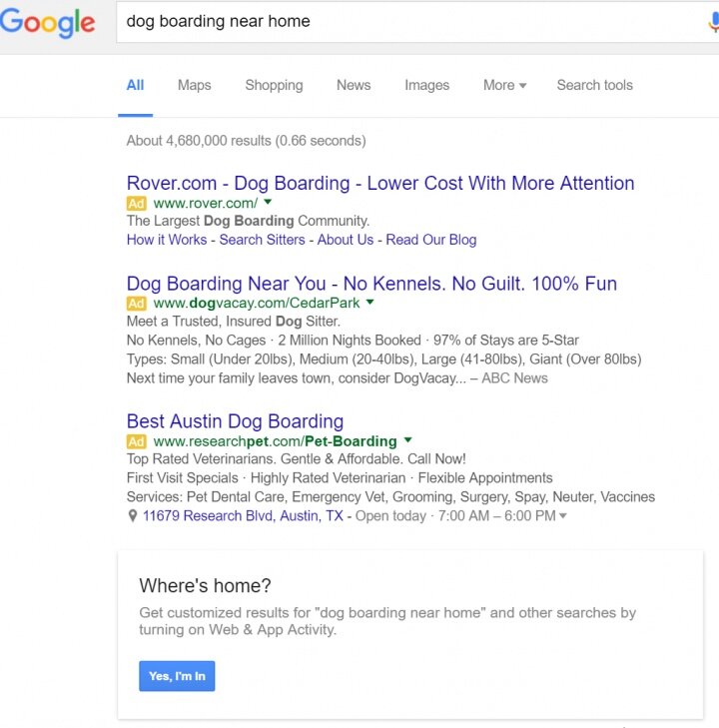719x728 pixels.
Task: Click the www.rover.com/ display URL
Action: 206,204
